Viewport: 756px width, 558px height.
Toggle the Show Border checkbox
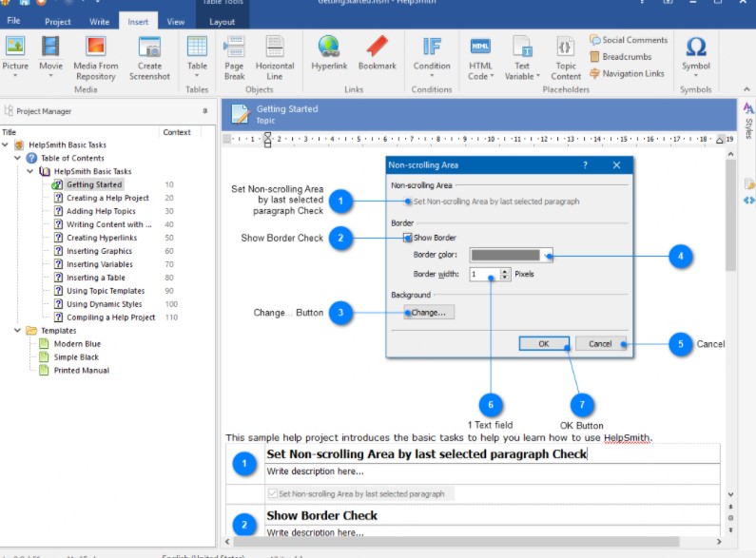point(409,238)
